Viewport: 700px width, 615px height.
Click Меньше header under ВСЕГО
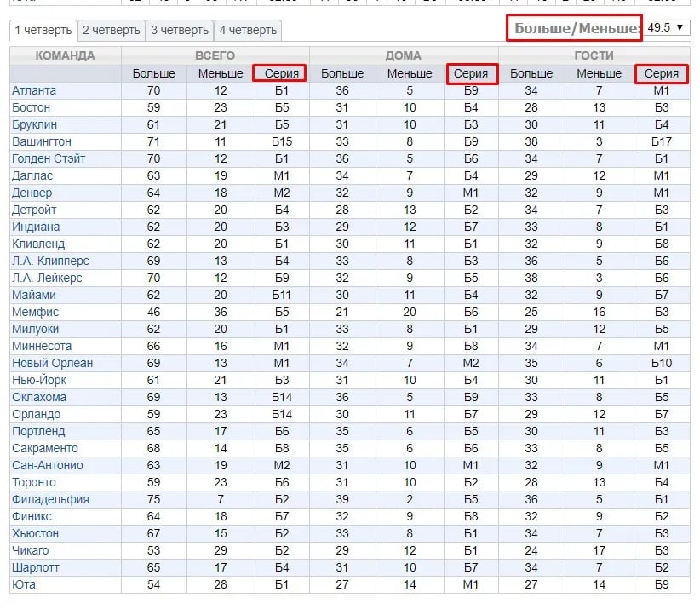pyautogui.click(x=221, y=73)
